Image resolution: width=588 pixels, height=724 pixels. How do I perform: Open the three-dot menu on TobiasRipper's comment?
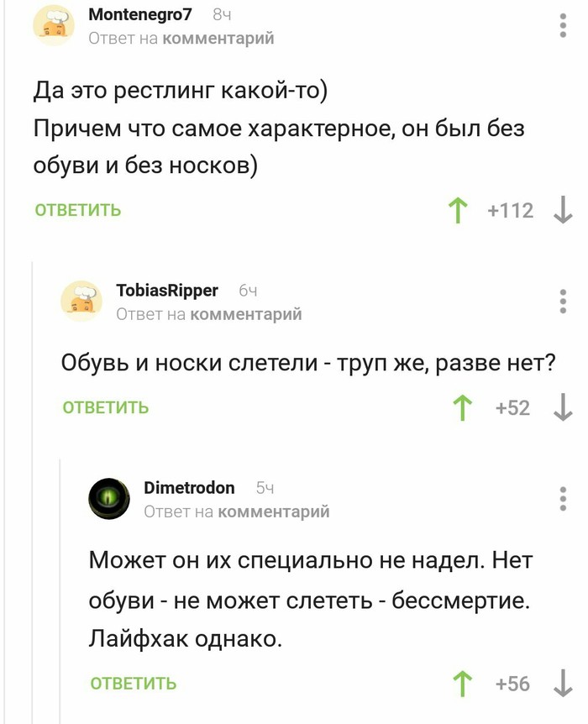point(561,301)
